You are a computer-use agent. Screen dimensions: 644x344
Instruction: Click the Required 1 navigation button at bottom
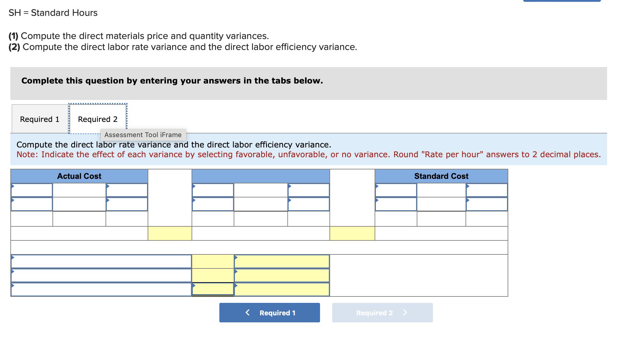tap(269, 313)
